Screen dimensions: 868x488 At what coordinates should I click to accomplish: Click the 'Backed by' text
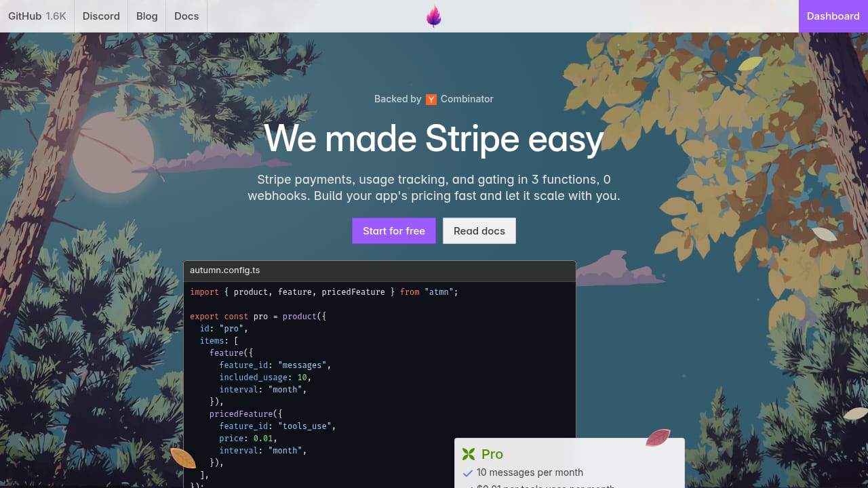click(398, 99)
